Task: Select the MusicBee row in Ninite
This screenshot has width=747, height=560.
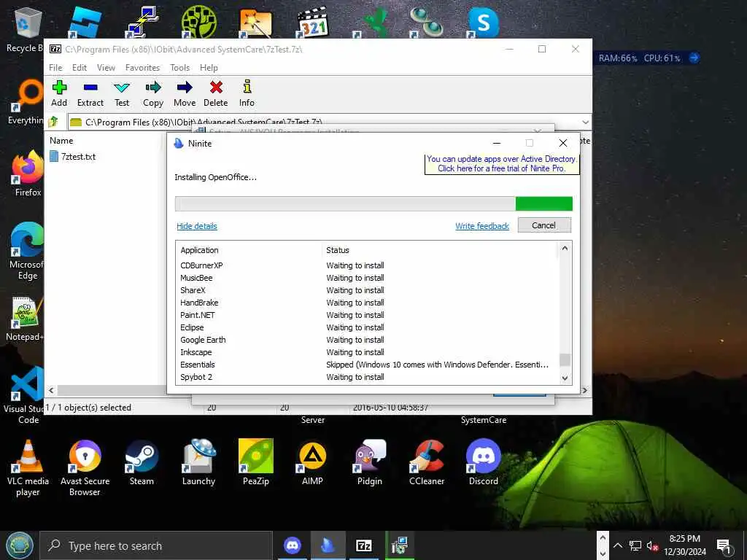Action: (366, 278)
